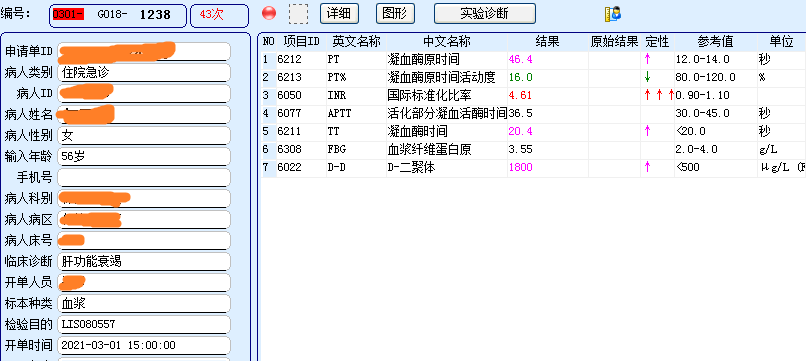Screen dimensions: 808x361
Task: Sort by the 结果 column header
Action: coord(548,41)
